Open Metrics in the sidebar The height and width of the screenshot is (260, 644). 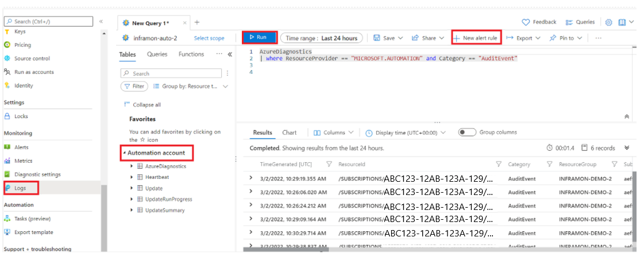click(23, 161)
